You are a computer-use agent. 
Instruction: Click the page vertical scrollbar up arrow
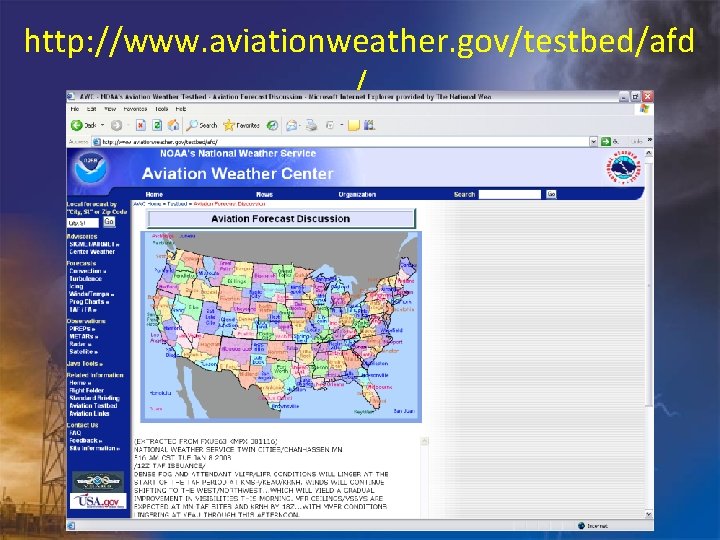[x=648, y=153]
